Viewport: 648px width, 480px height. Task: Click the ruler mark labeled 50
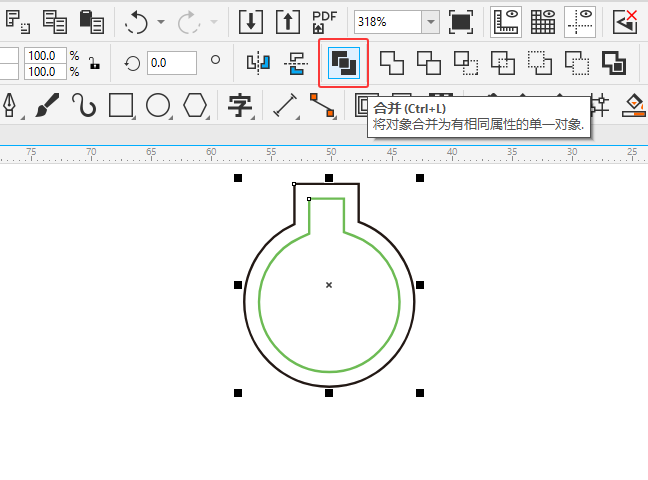331,152
